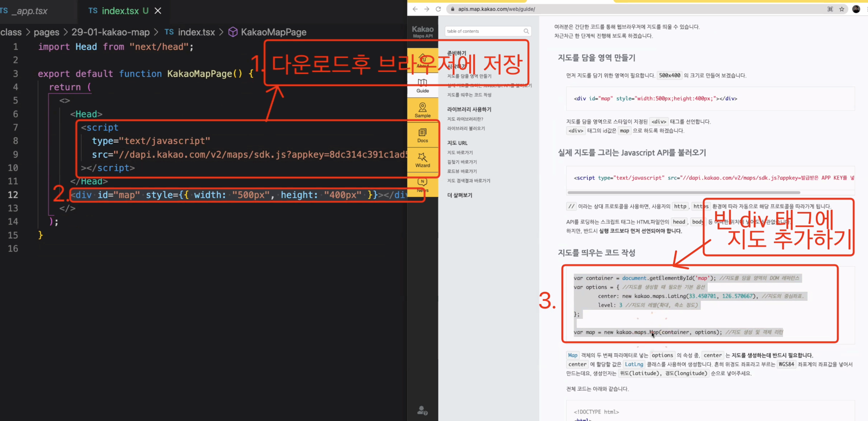The height and width of the screenshot is (421, 868).
Task: Click the browser back arrow
Action: [x=415, y=9]
